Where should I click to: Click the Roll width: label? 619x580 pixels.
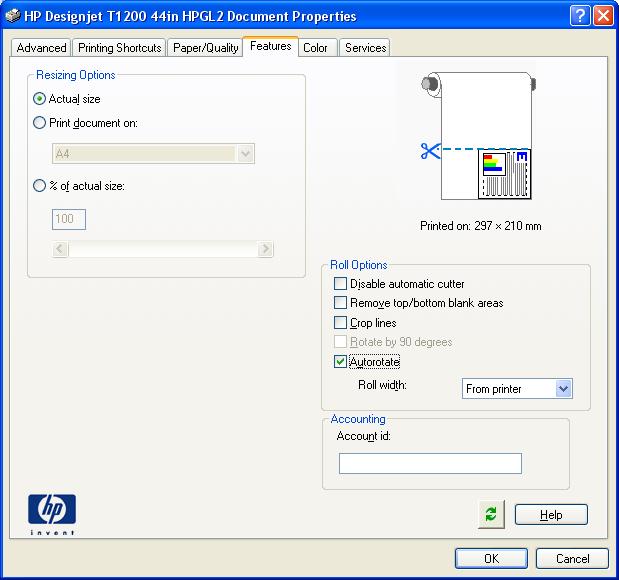click(x=382, y=385)
